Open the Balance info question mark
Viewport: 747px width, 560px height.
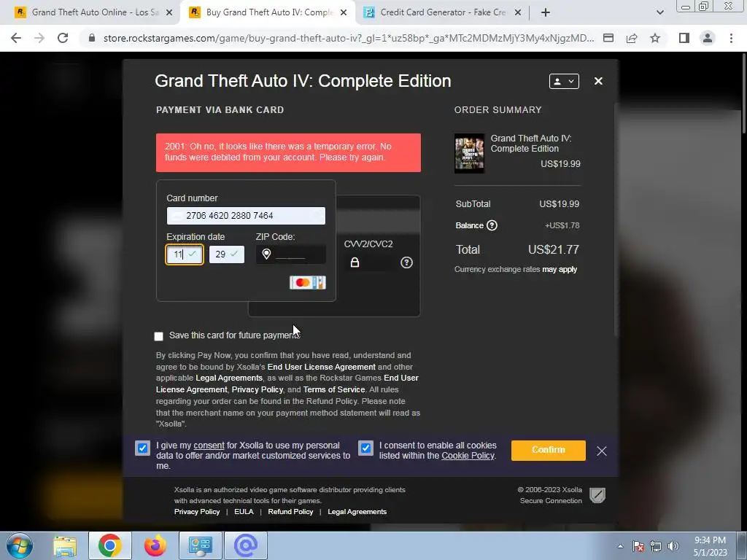click(x=492, y=225)
